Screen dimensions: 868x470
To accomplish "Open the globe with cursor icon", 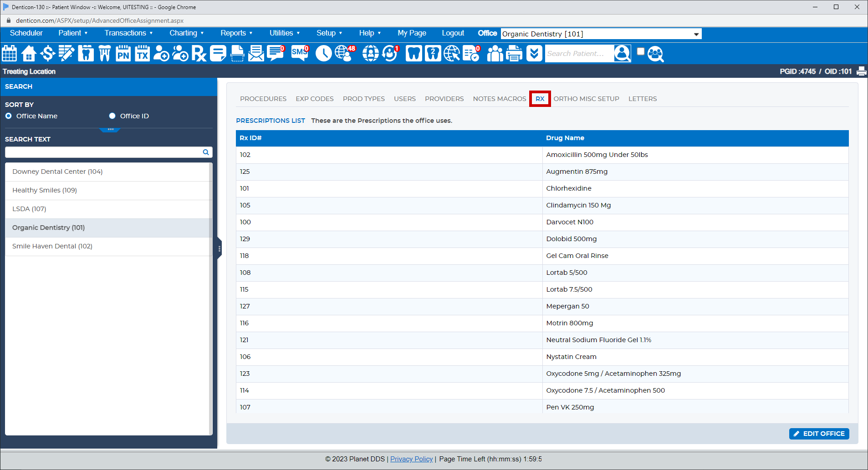I will [452, 54].
